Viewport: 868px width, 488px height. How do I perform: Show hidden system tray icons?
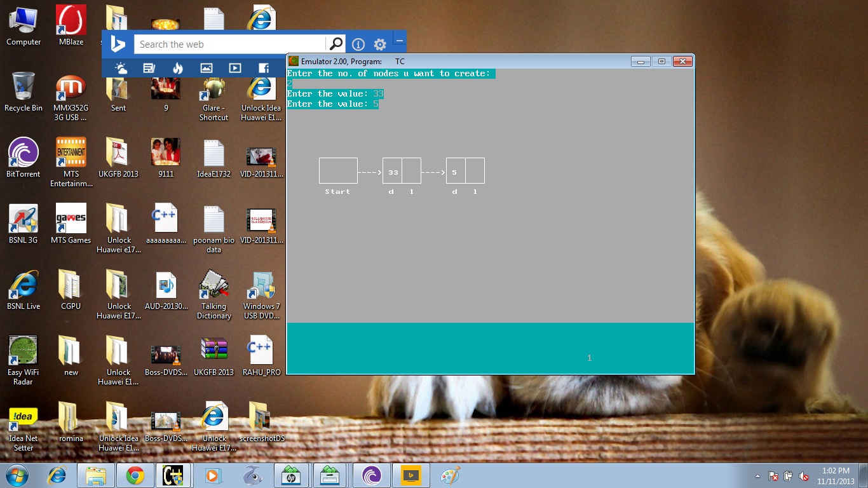click(757, 476)
